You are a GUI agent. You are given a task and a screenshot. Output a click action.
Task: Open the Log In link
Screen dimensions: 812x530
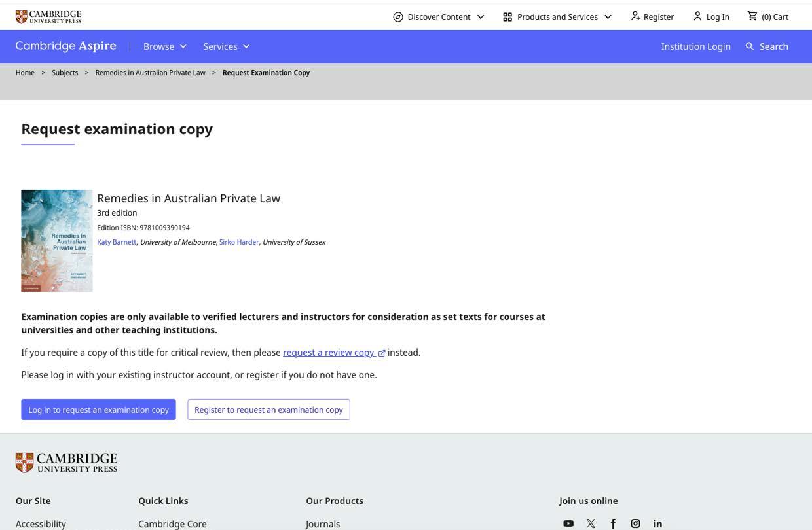point(718,17)
